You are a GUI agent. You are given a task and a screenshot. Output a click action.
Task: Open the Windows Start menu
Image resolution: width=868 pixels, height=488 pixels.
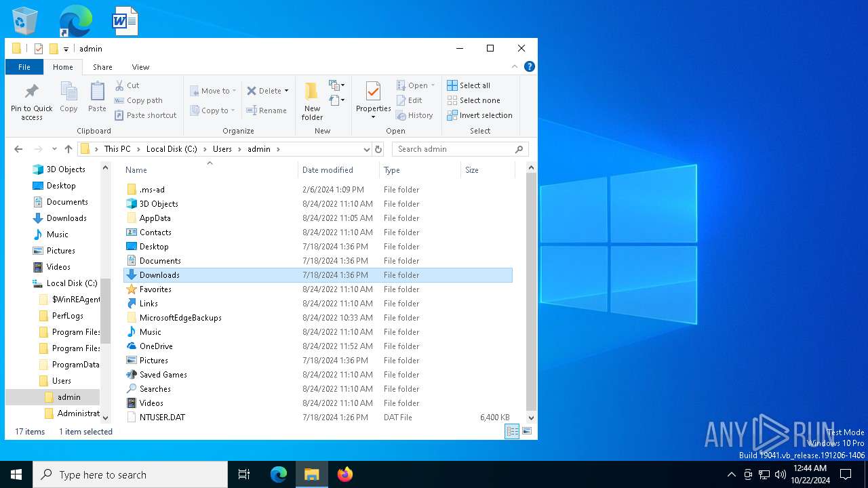pyautogui.click(x=16, y=474)
